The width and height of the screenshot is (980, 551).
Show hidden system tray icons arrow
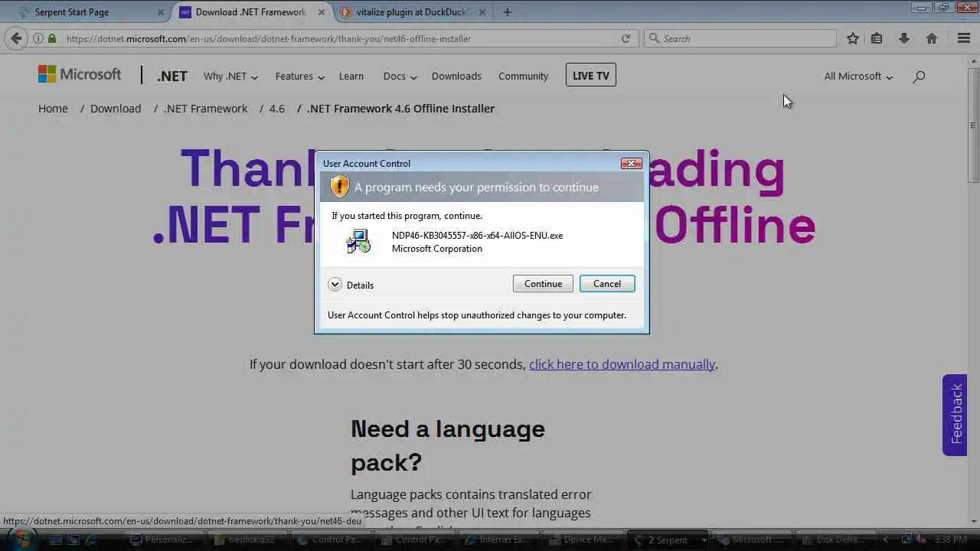[886, 540]
